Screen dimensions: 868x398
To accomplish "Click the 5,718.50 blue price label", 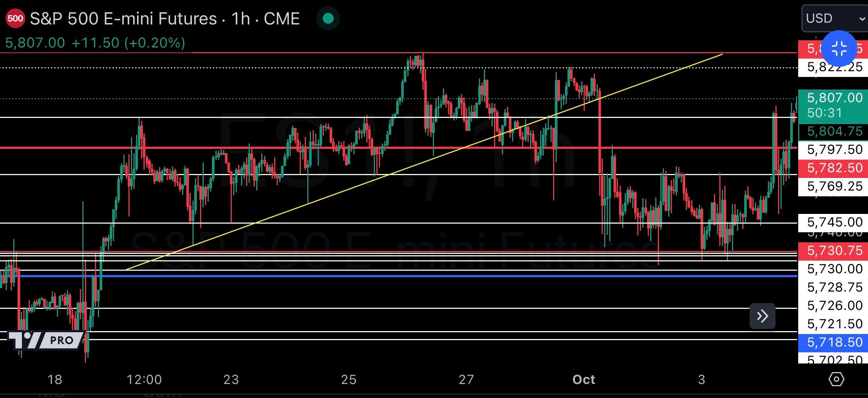I will (x=834, y=342).
